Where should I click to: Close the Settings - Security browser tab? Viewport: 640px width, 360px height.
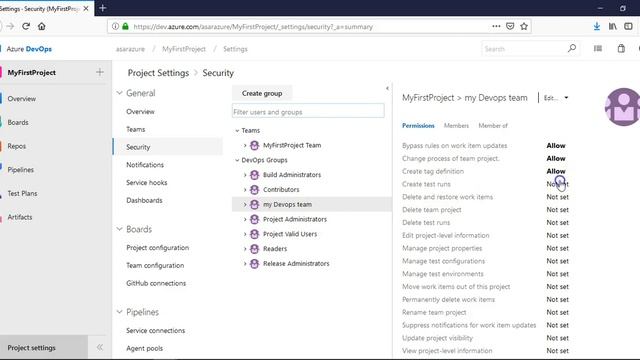(x=86, y=8)
